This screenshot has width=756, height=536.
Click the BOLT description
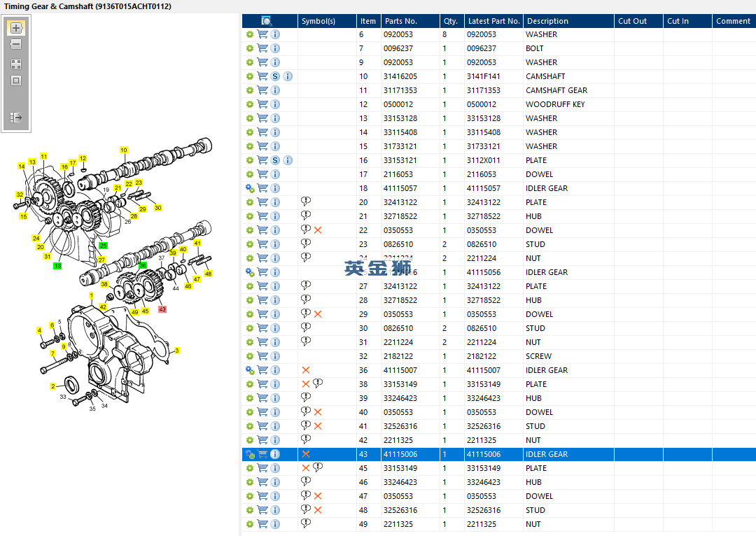click(x=534, y=48)
